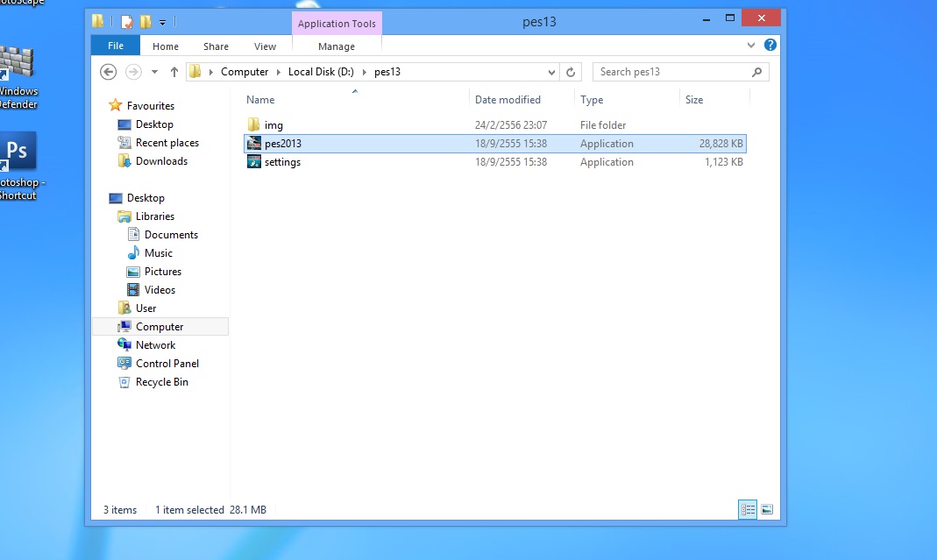
Task: Expand the arrow after Computer in the breadcrumb
Action: (278, 73)
